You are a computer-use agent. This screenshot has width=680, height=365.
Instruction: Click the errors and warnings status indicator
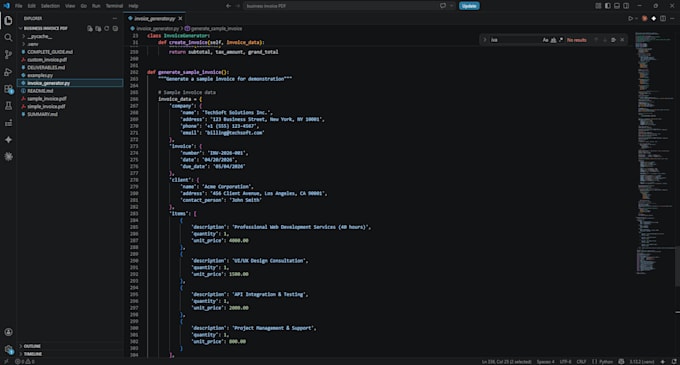pyautogui.click(x=25, y=362)
